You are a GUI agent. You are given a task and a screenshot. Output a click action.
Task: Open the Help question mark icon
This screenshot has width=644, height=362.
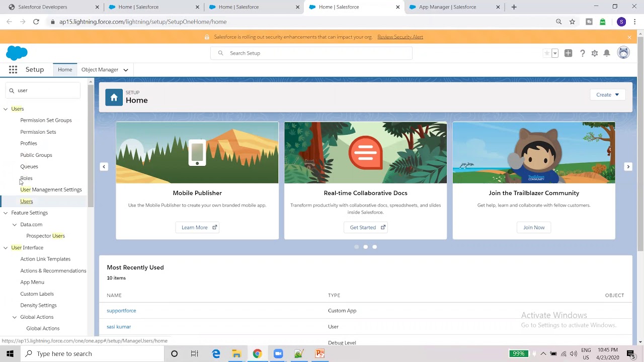[x=582, y=53]
